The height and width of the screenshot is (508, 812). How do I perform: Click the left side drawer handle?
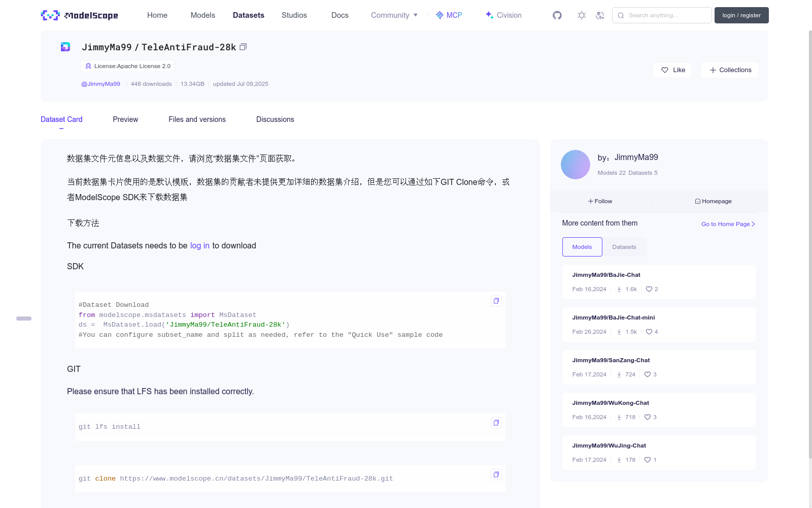tap(24, 319)
